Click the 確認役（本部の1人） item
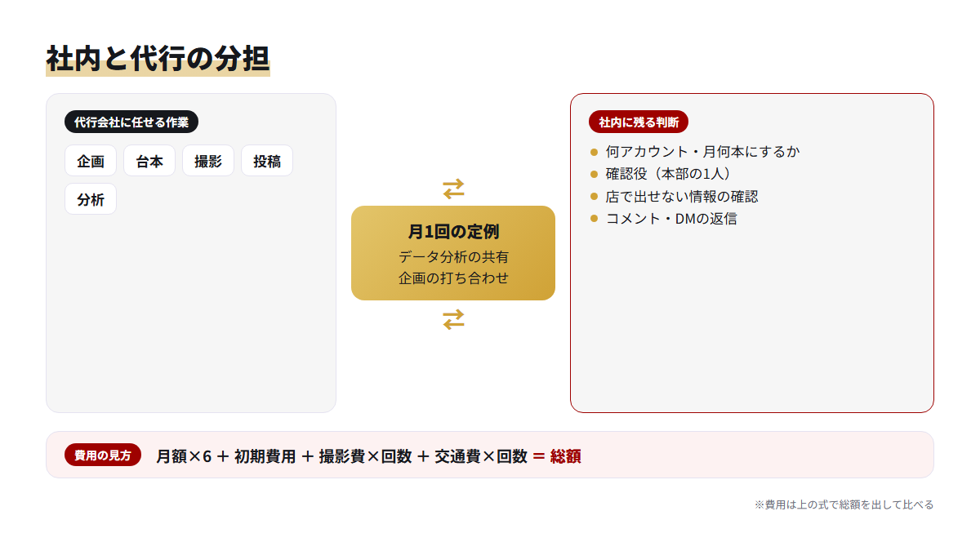This screenshot has width=980, height=551. (x=669, y=174)
